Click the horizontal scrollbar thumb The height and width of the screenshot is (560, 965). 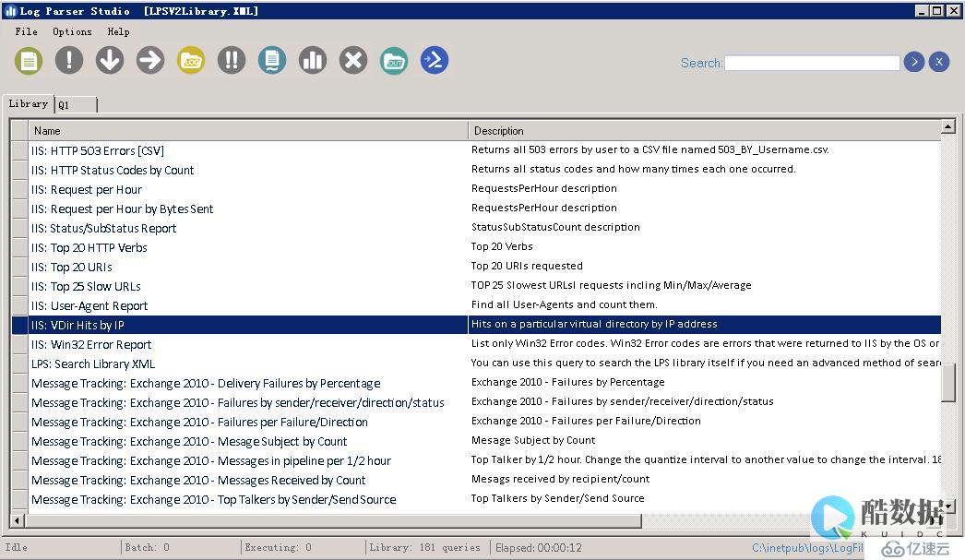pos(333,520)
